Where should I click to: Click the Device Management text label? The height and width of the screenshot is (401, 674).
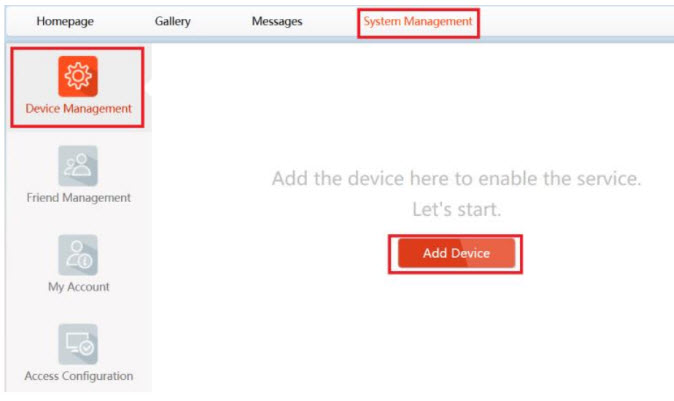pos(78,109)
